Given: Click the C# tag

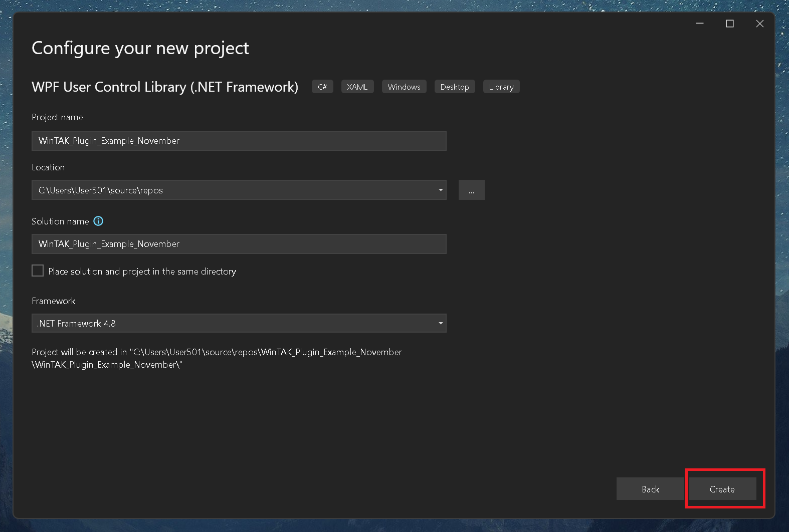Looking at the screenshot, I should coord(322,87).
